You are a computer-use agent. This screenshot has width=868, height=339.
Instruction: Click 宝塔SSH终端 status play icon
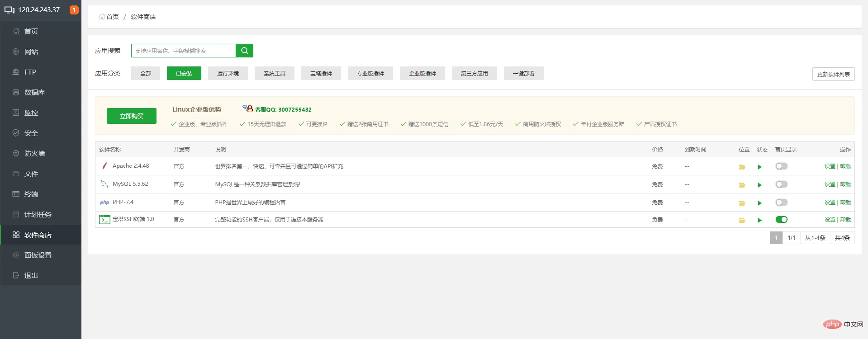coord(760,220)
